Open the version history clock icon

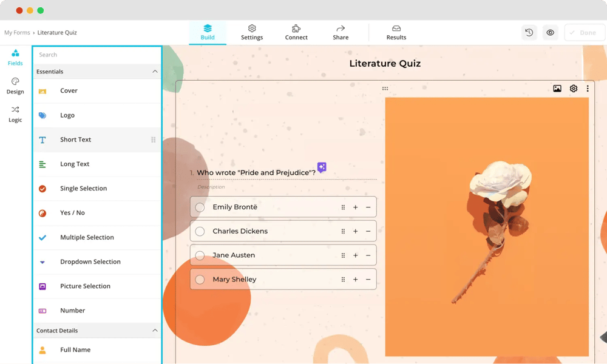(529, 33)
